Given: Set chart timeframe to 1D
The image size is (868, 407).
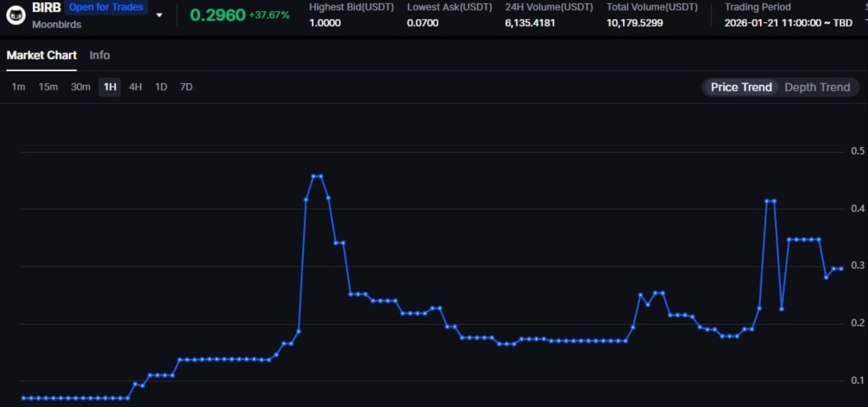Looking at the screenshot, I should point(161,87).
